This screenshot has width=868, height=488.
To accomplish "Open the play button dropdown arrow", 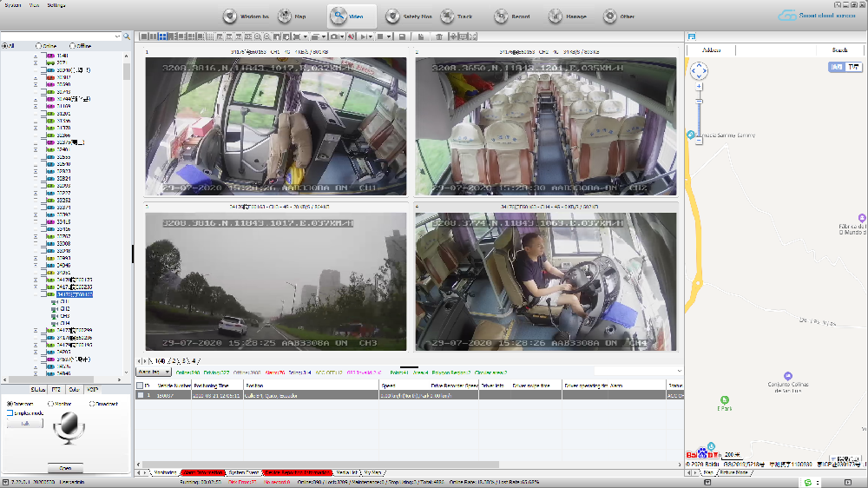I will 371,36.
